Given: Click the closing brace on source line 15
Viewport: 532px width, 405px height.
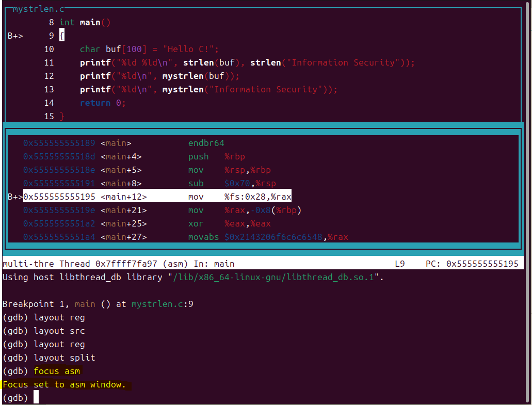Looking at the screenshot, I should coord(62,117).
